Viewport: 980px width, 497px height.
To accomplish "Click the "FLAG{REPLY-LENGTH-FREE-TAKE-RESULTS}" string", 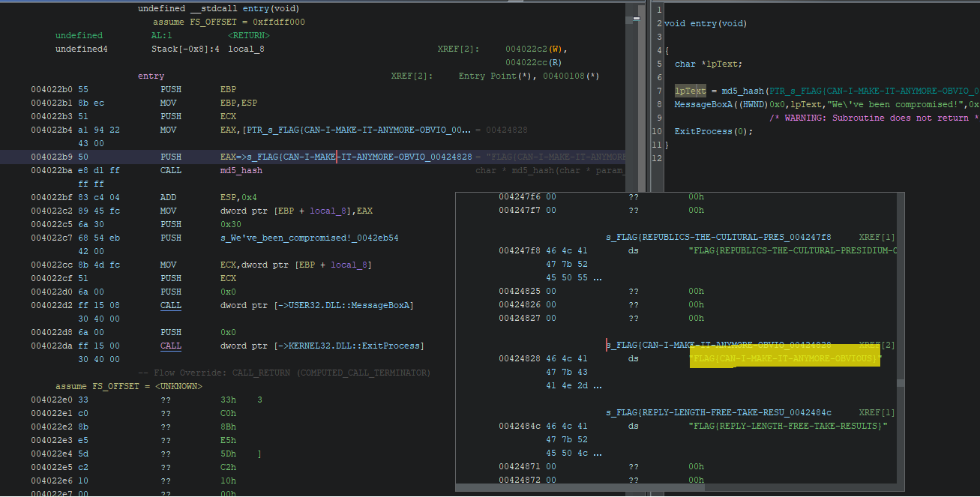I will pos(787,426).
